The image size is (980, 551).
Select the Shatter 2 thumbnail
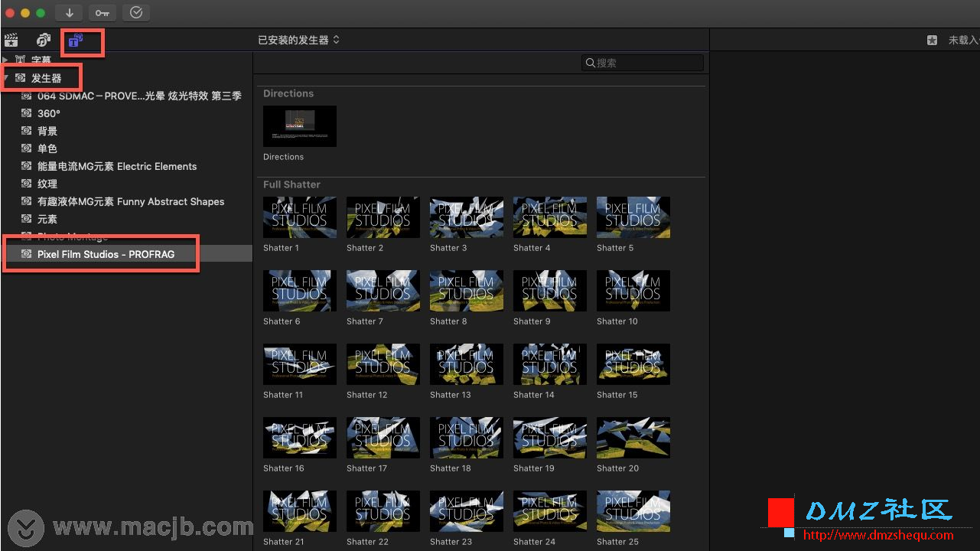point(383,217)
